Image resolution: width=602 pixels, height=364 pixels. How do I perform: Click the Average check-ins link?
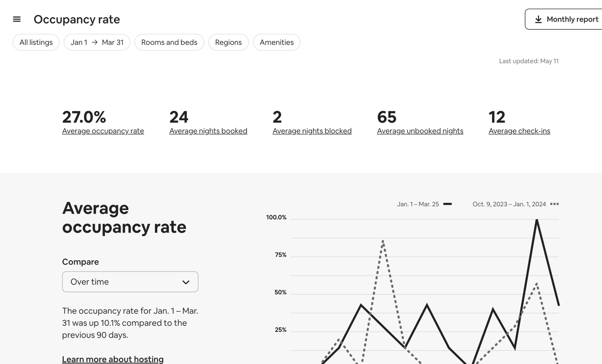[x=519, y=131]
